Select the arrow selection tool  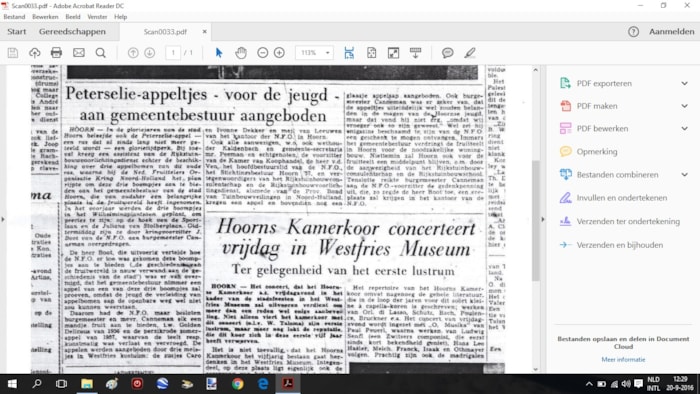click(x=219, y=53)
